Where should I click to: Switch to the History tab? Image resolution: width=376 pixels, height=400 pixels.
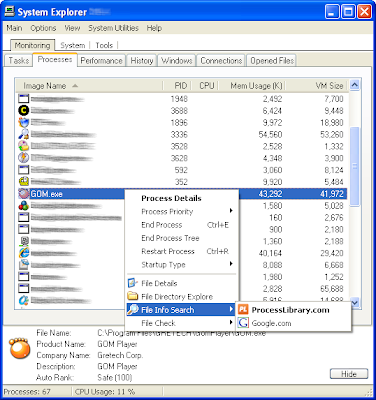142,60
